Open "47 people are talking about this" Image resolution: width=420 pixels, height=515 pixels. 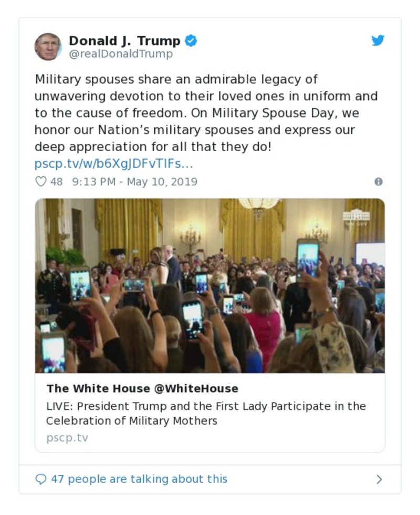tap(139, 479)
